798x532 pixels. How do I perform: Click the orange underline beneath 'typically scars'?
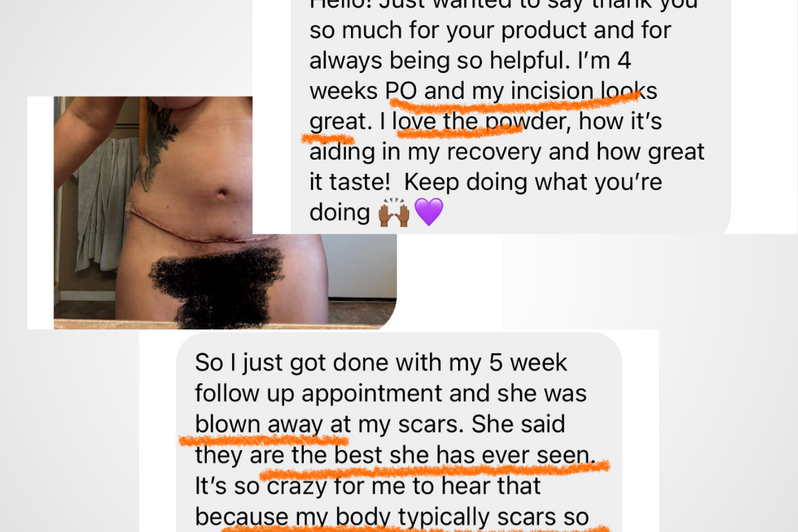click(x=415, y=528)
